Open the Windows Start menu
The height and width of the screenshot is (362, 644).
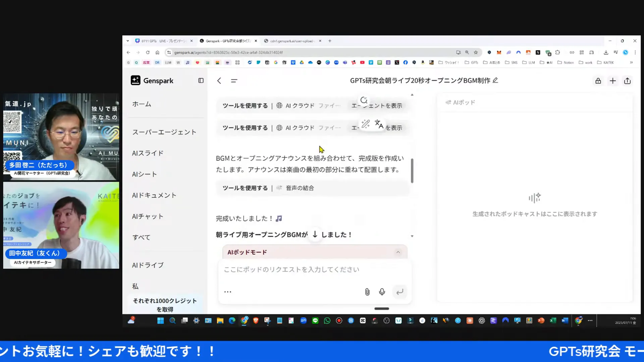point(161,321)
